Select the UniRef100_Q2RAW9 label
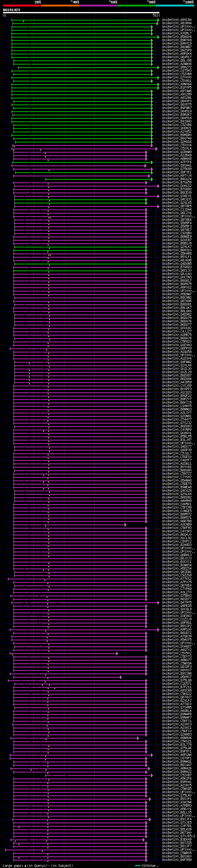 coord(177,152)
